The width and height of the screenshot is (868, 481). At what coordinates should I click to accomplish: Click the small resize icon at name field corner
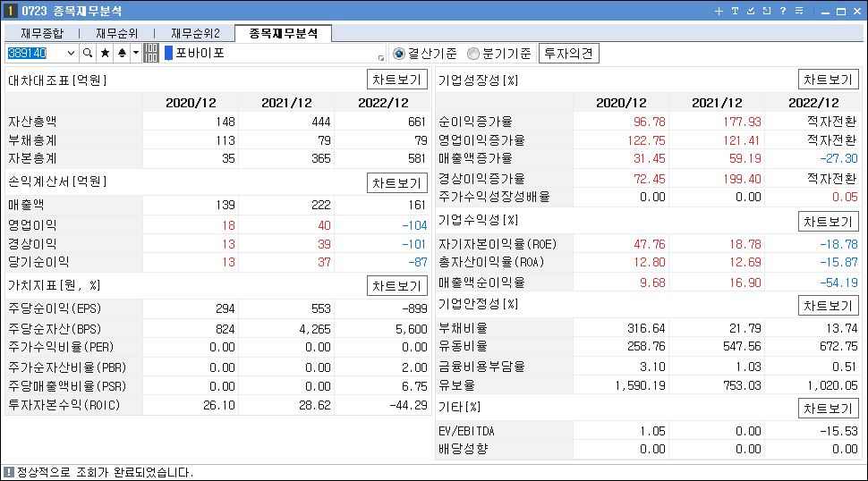381,57
